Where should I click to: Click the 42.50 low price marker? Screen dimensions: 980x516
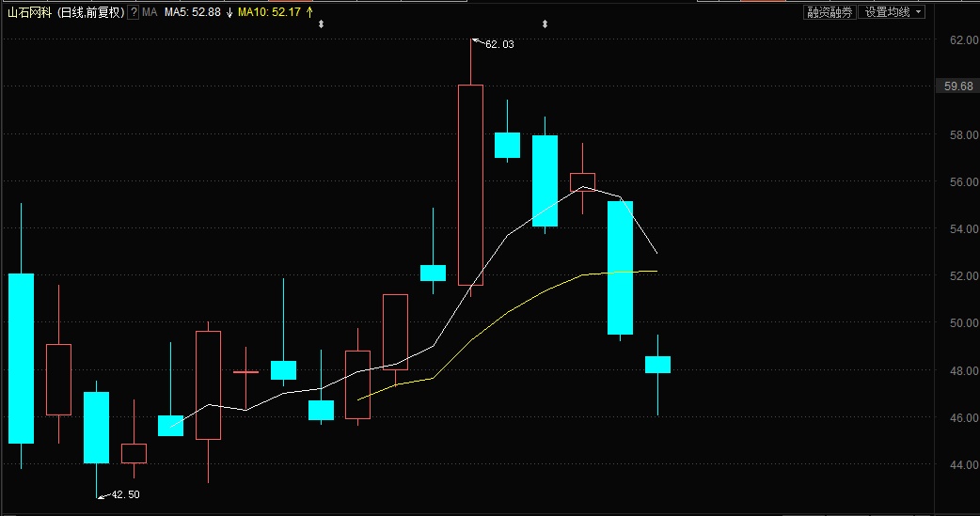click(125, 494)
